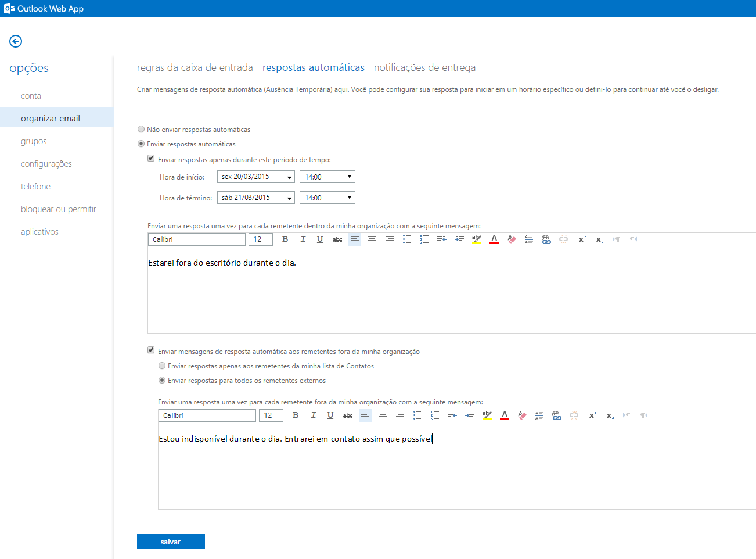Center align text in internal message toolbar
The height and width of the screenshot is (559, 756).
(x=372, y=239)
